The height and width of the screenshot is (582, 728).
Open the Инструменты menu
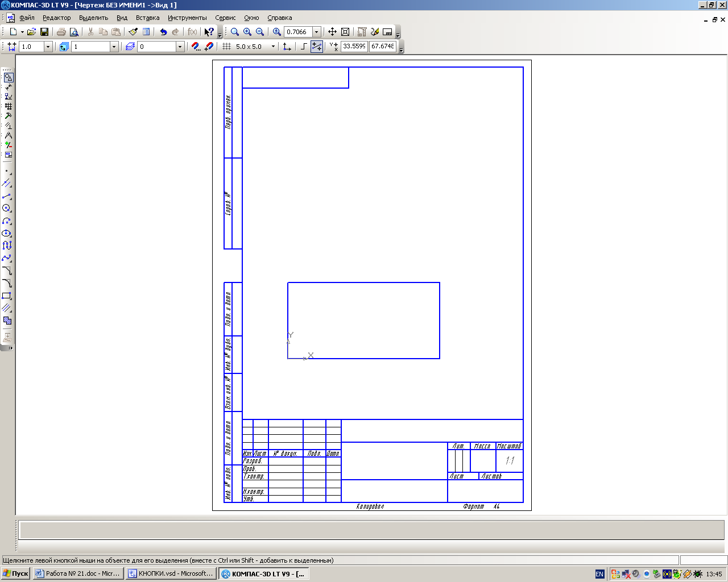[x=187, y=18]
